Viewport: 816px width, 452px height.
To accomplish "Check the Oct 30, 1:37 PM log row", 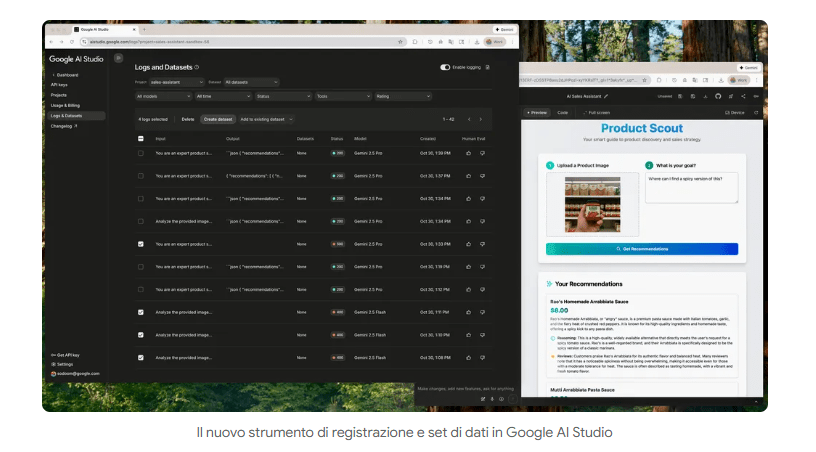I will (141, 176).
